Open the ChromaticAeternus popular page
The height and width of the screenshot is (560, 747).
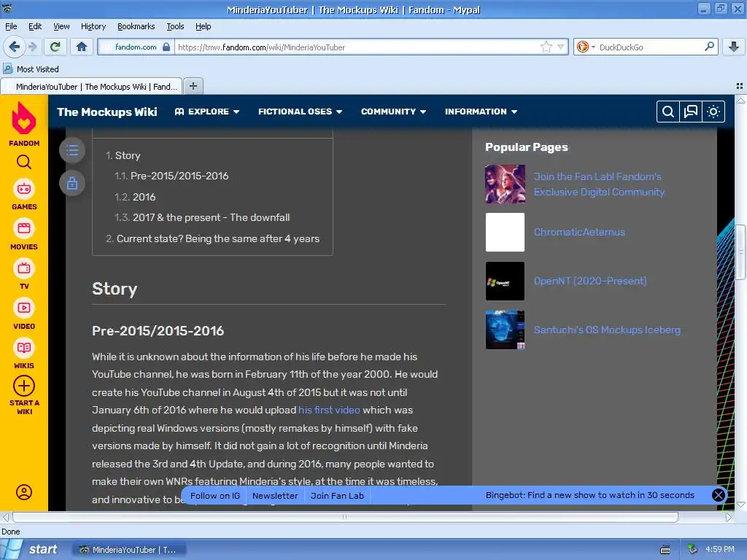tap(579, 232)
